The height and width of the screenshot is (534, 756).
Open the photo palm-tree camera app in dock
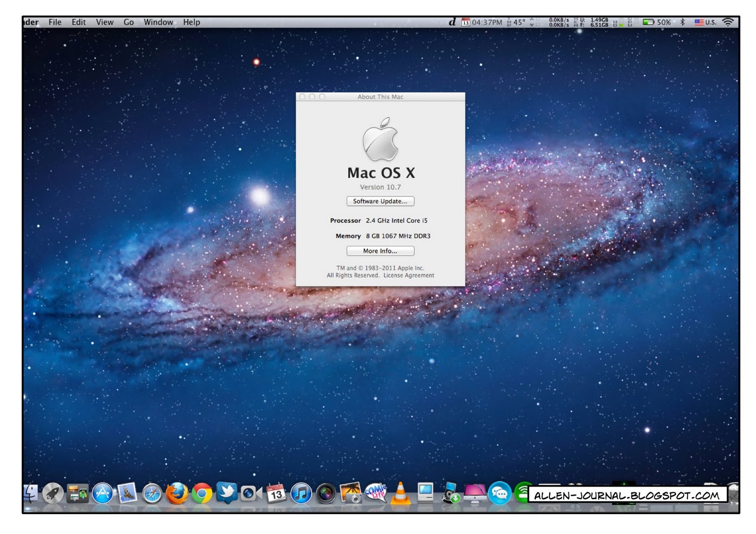pos(351,493)
